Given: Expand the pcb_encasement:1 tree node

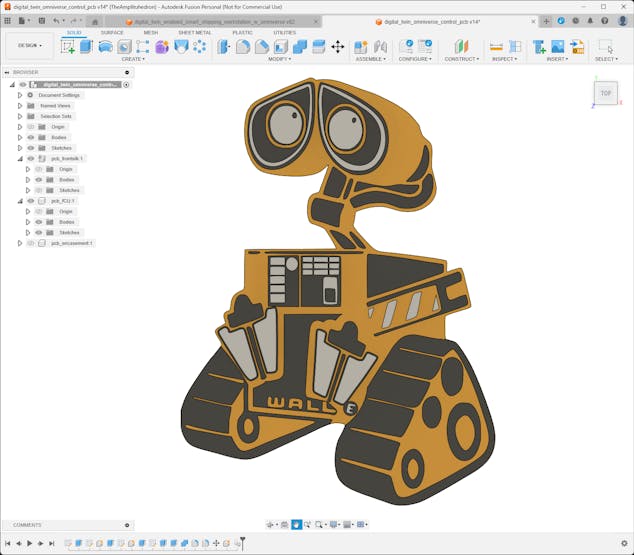Looking at the screenshot, I should (19, 243).
